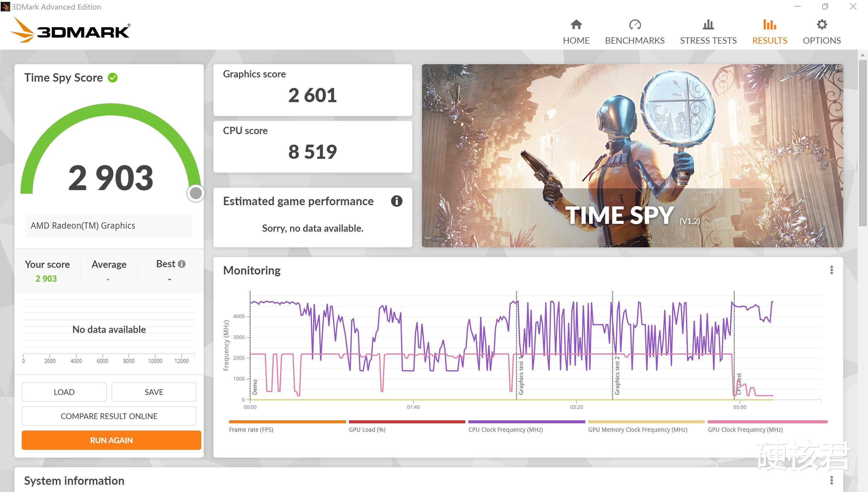Open the Home tab icon
Viewport: 868px width, 492px height.
(x=576, y=25)
